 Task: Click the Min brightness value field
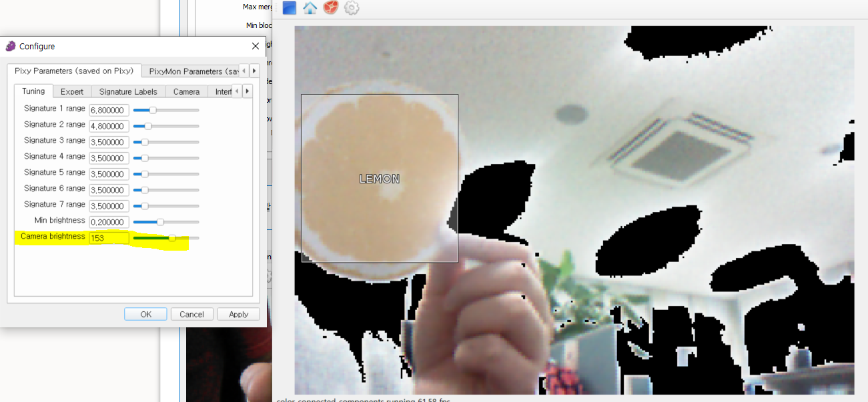(x=109, y=222)
